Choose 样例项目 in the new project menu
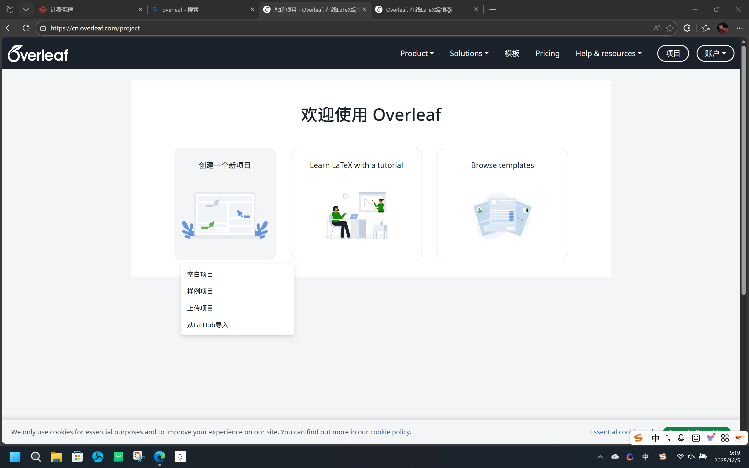The height and width of the screenshot is (468, 749). pyautogui.click(x=200, y=291)
